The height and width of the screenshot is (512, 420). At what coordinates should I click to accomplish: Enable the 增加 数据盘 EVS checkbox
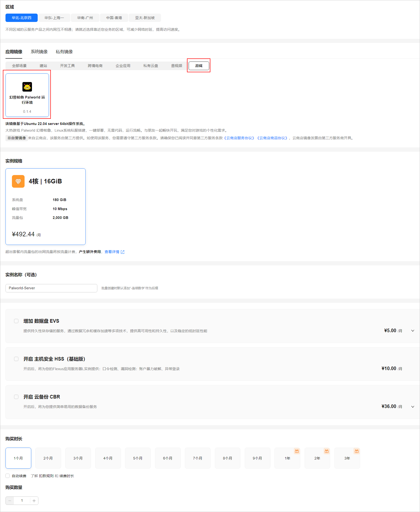tap(16, 321)
